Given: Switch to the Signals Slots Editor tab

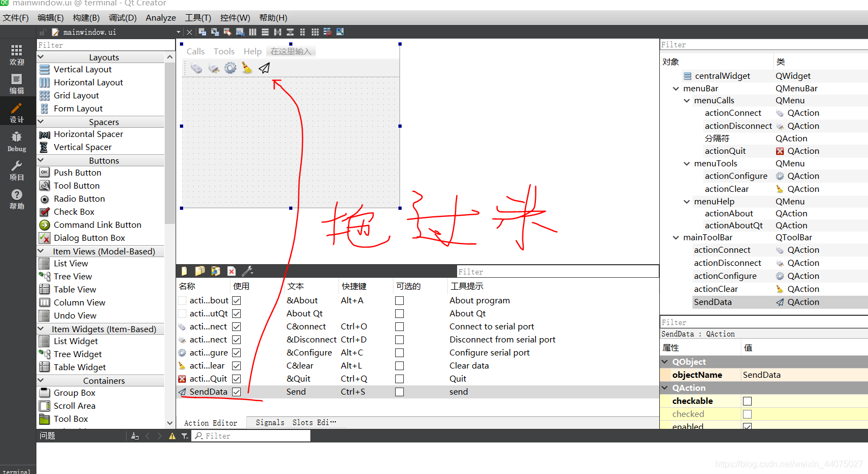Looking at the screenshot, I should [x=296, y=422].
